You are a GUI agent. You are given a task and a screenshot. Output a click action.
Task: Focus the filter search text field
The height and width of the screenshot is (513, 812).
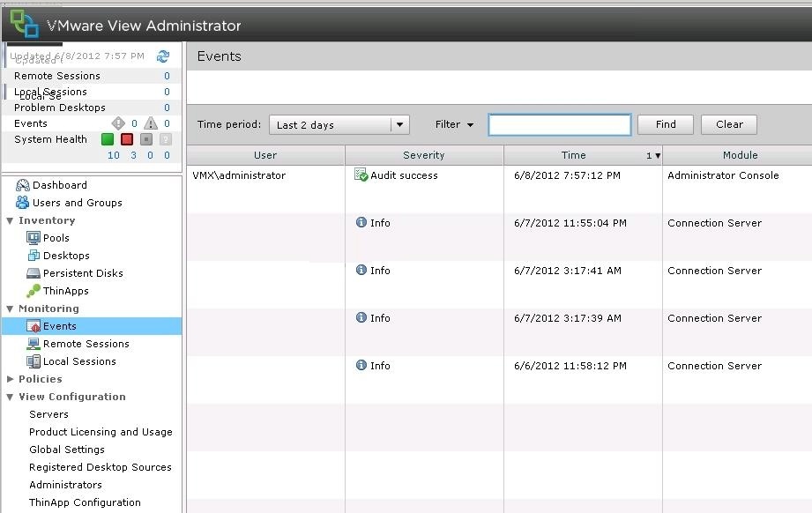560,125
